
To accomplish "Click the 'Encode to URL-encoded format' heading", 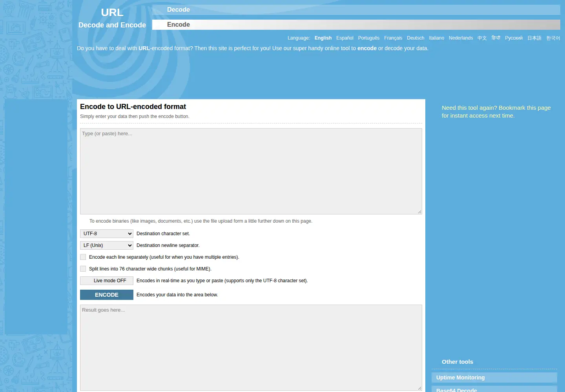I will pos(133,107).
